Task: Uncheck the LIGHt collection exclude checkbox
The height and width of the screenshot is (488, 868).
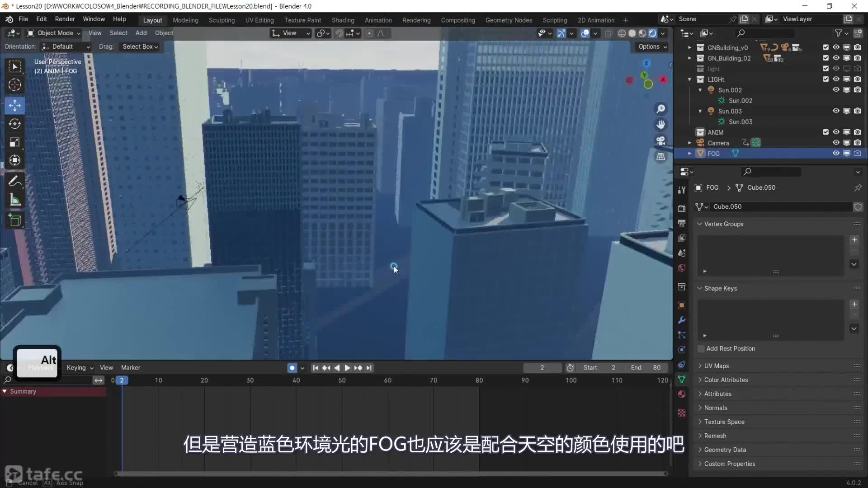Action: point(826,79)
